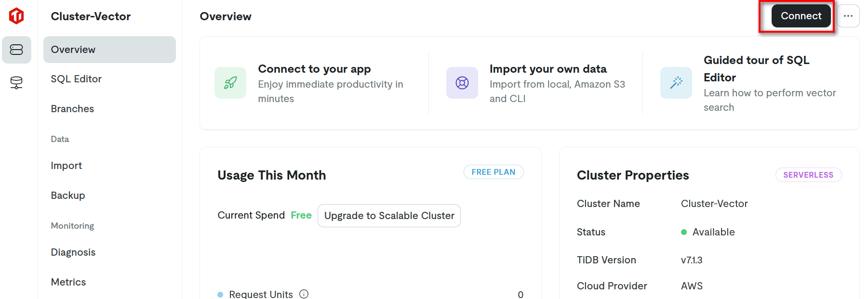This screenshot has height=299, width=868.
Task: Open the Backup page
Action: [x=68, y=195]
